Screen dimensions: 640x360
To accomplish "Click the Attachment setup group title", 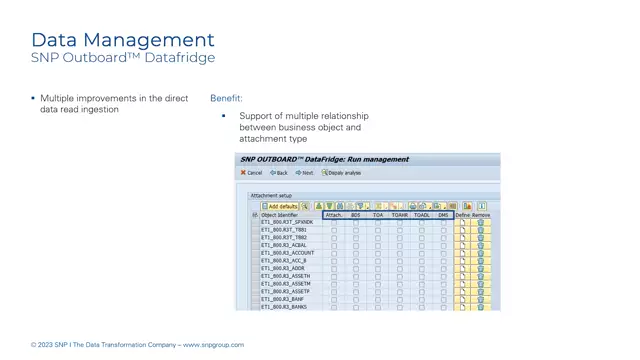I will [271, 196].
